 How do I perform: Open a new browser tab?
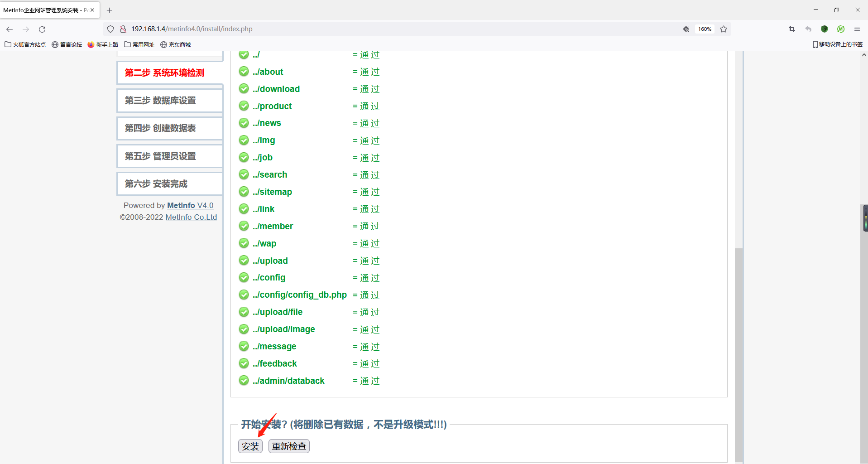click(x=109, y=10)
